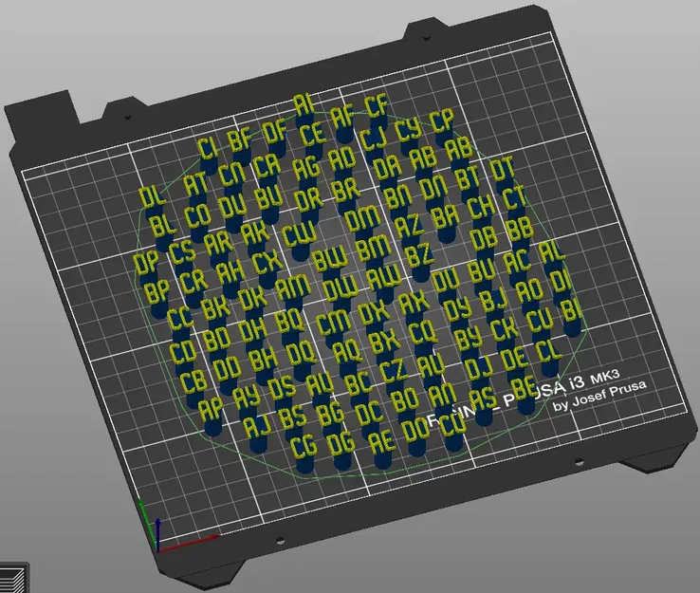The image size is (700, 593).
Task: Click the CK model
Action: coord(504,329)
